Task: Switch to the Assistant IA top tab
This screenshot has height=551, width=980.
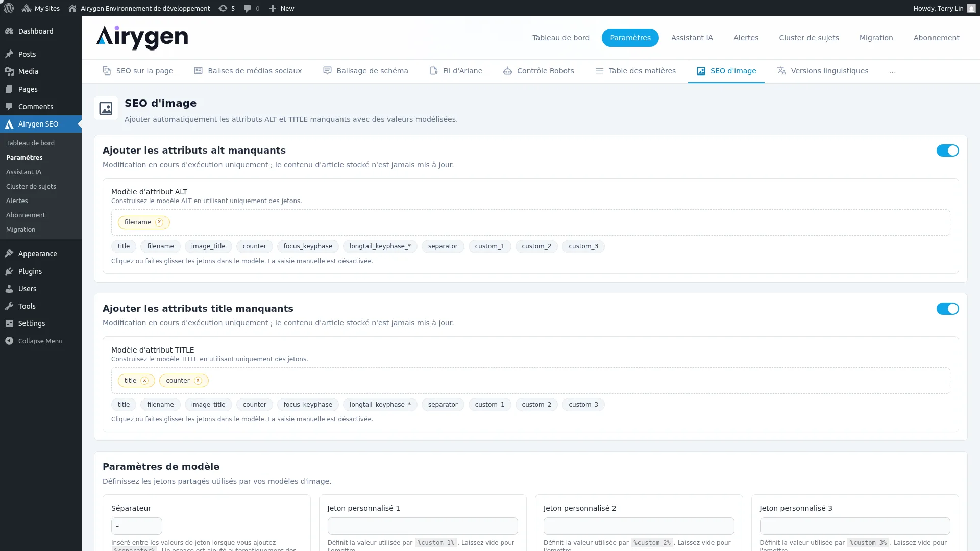Action: (x=692, y=38)
